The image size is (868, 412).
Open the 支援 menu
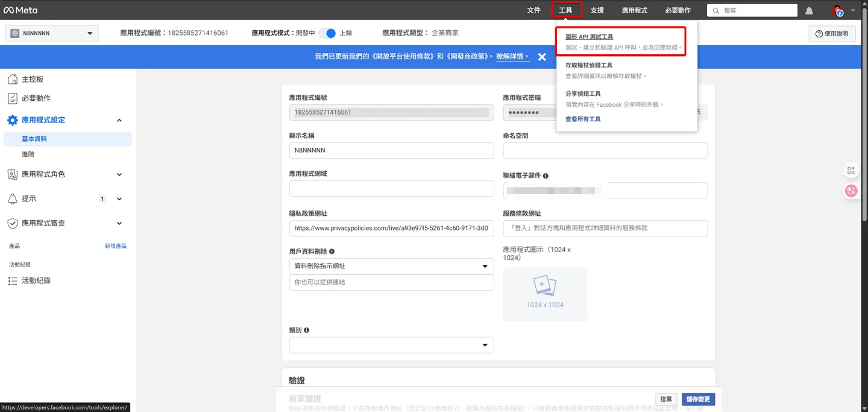point(597,10)
